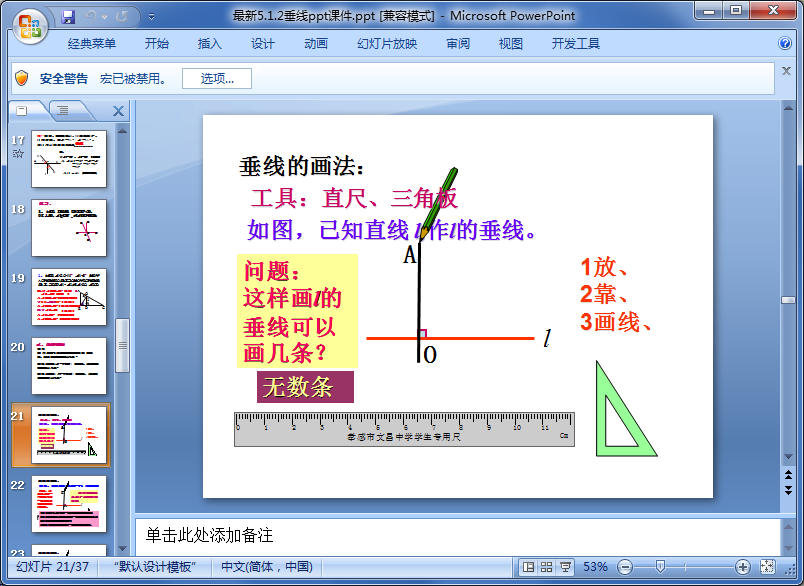Go to previous slide double-arrow button

point(788,474)
